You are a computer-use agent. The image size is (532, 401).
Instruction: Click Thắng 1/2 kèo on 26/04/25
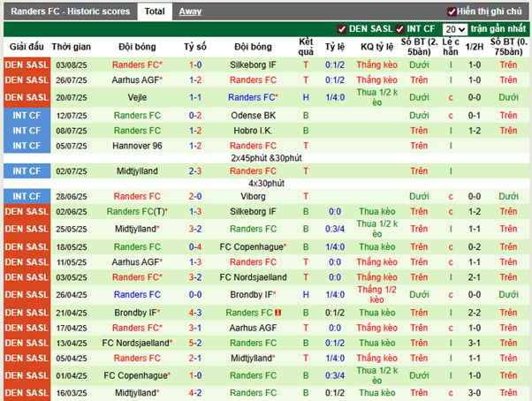click(377, 295)
